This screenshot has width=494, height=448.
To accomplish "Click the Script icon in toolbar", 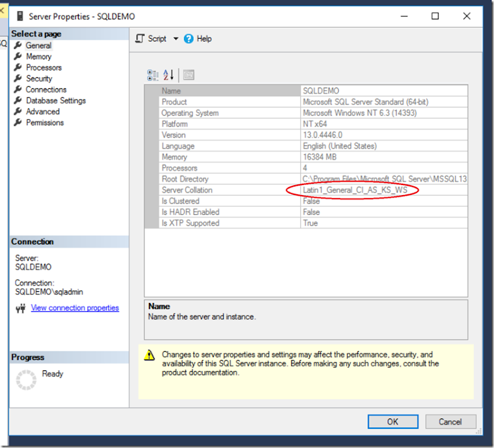I will [x=140, y=39].
